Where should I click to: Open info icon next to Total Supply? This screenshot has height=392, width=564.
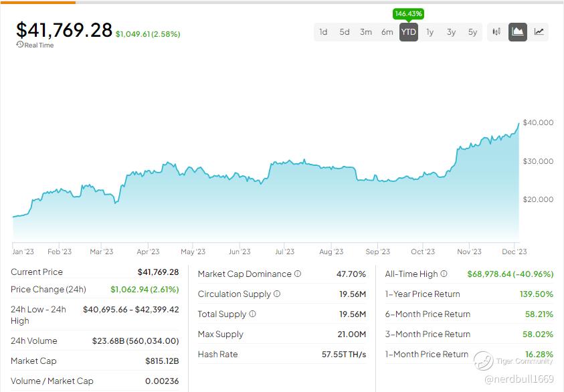[x=252, y=314]
